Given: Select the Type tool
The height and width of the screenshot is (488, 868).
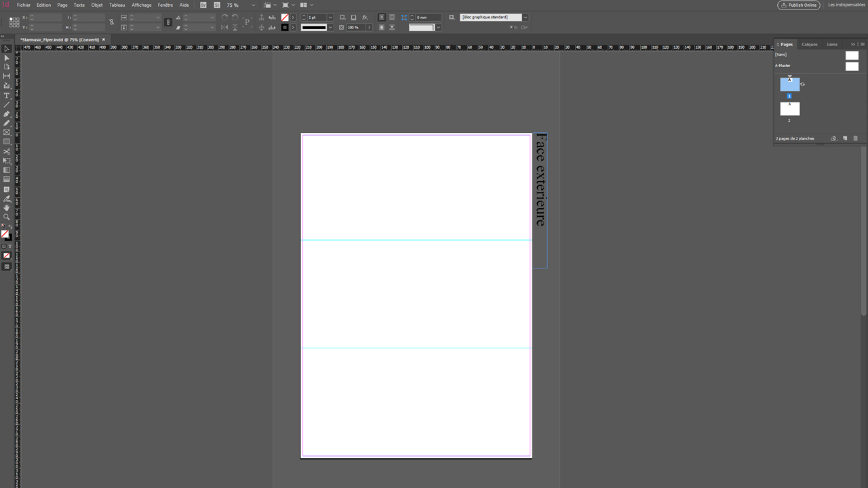Looking at the screenshot, I should [x=7, y=96].
